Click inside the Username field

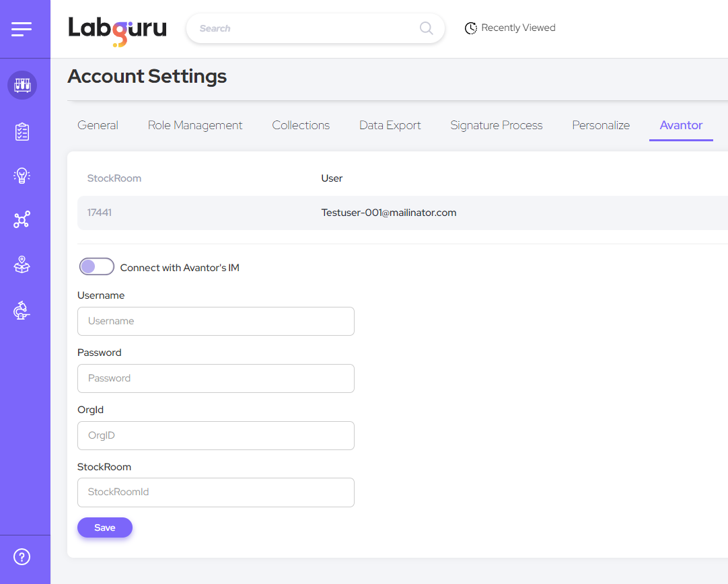[x=215, y=321]
